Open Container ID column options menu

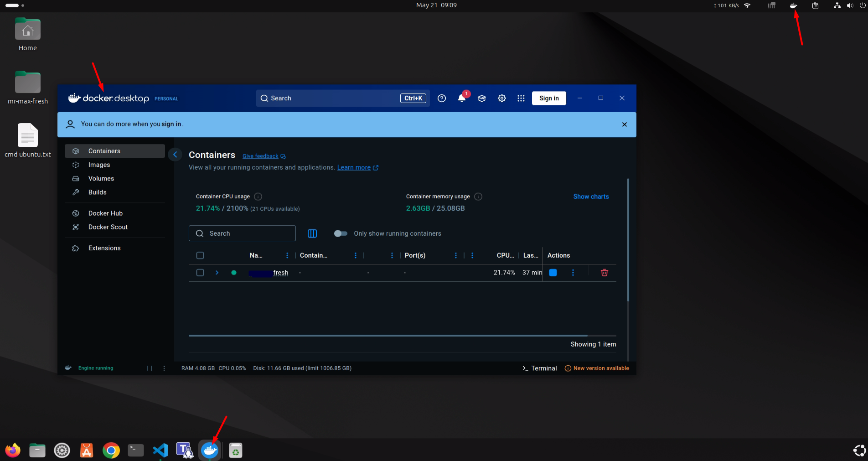[356, 255]
